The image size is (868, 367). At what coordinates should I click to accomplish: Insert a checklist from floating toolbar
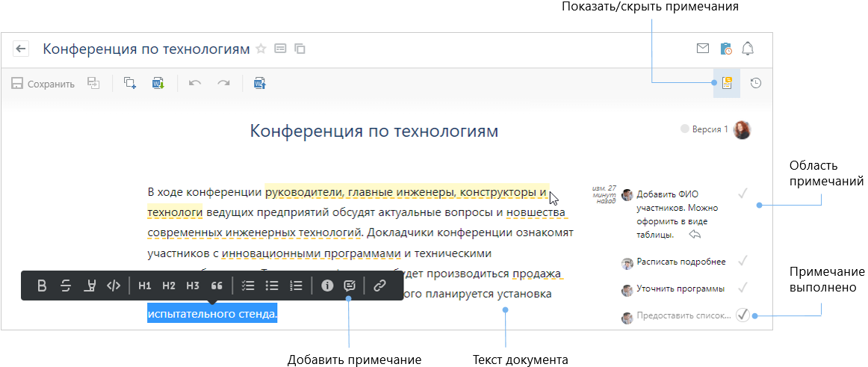249,286
